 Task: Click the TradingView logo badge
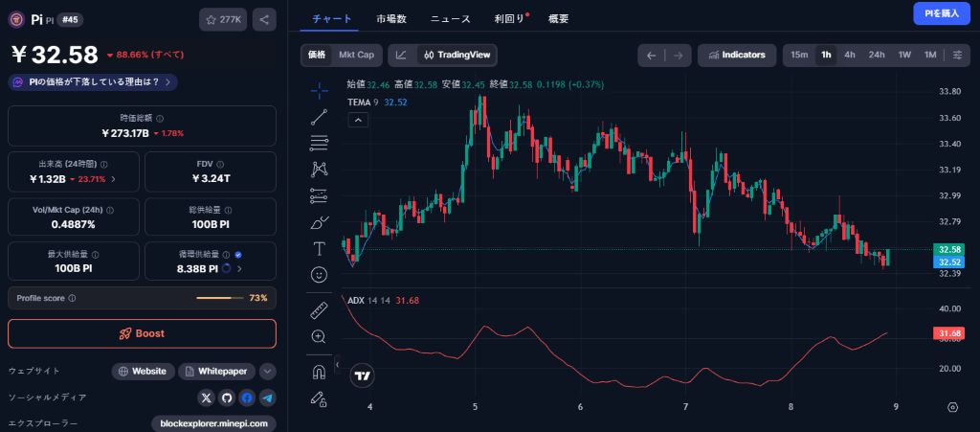pos(363,375)
